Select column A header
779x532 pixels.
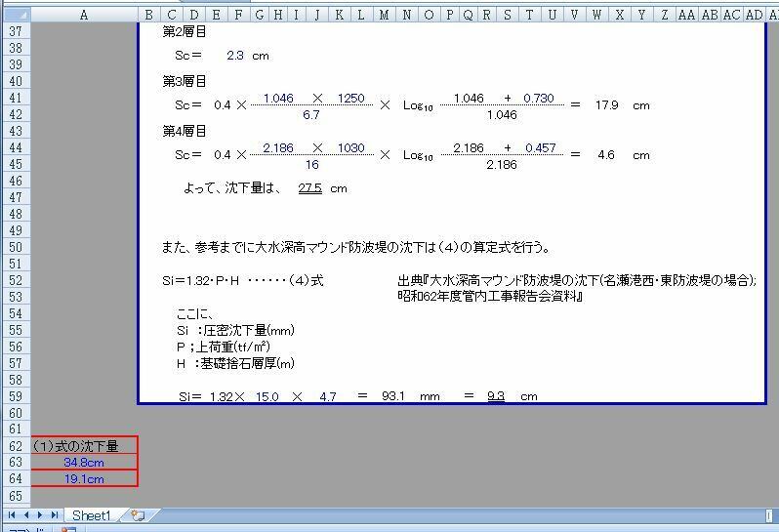pos(84,15)
